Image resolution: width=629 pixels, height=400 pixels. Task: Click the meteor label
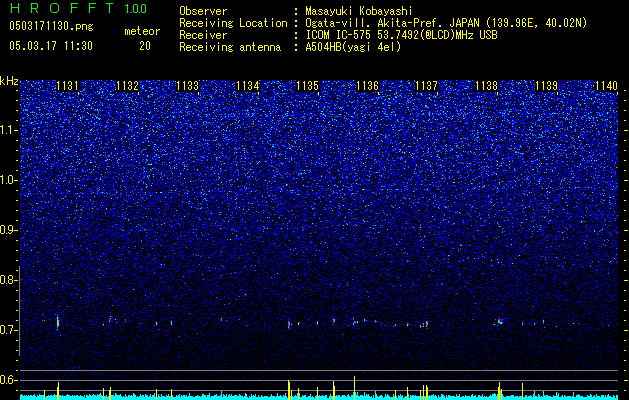tap(142, 31)
